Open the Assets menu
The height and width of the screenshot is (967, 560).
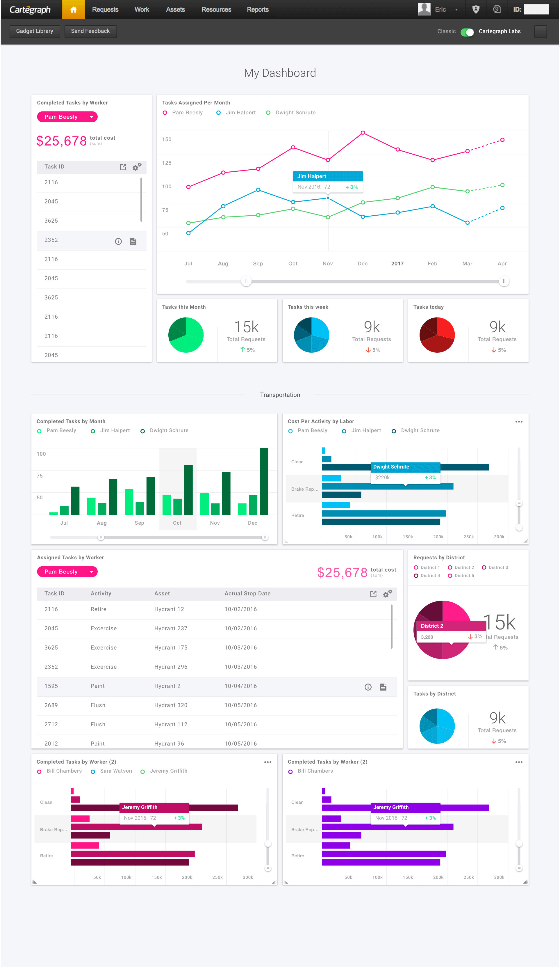(x=175, y=10)
